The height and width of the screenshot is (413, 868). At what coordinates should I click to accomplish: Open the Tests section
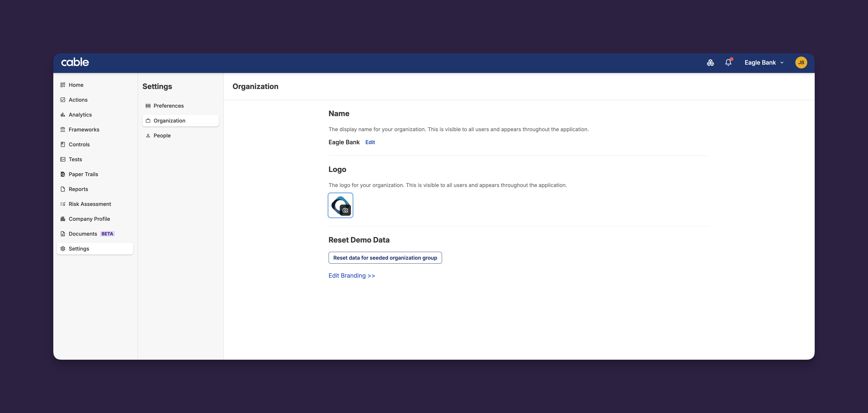[x=95, y=159]
